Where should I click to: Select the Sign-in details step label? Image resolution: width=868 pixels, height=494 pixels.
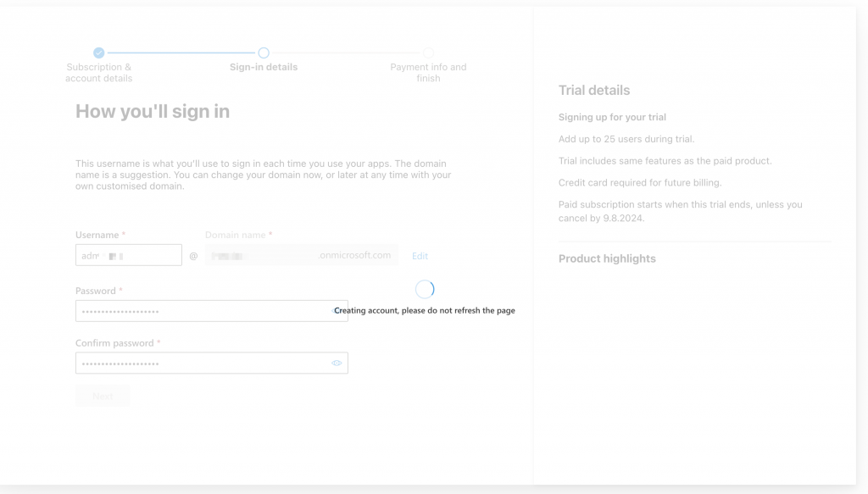264,67
